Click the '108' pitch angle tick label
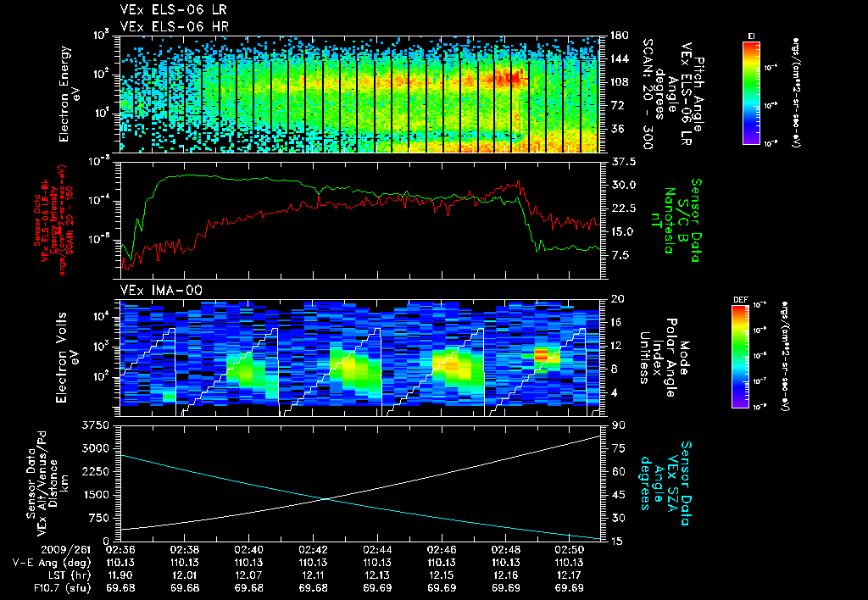This screenshot has height=600, width=868. (620, 82)
